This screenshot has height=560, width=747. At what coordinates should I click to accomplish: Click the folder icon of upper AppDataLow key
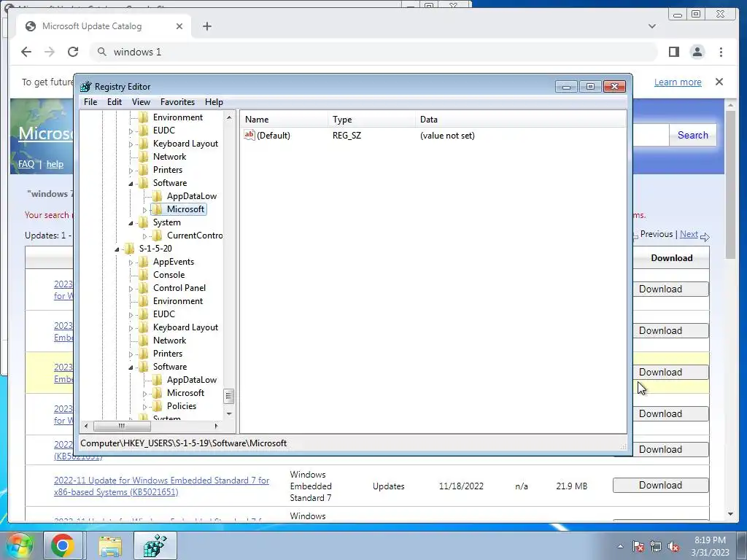pos(158,195)
